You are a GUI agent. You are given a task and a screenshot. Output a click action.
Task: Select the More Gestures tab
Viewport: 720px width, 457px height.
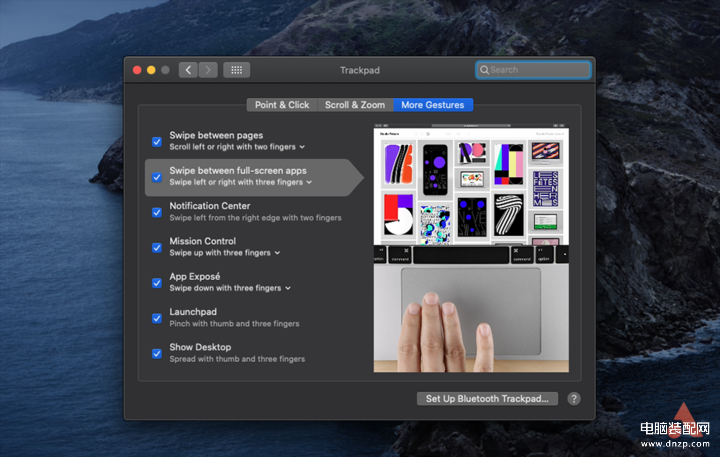(x=433, y=105)
